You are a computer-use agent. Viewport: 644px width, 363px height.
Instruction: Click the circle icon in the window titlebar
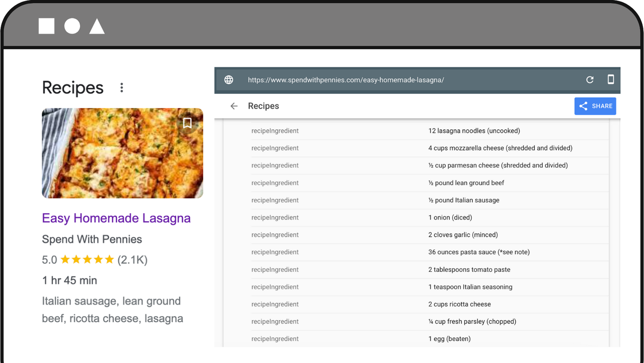pos(72,26)
